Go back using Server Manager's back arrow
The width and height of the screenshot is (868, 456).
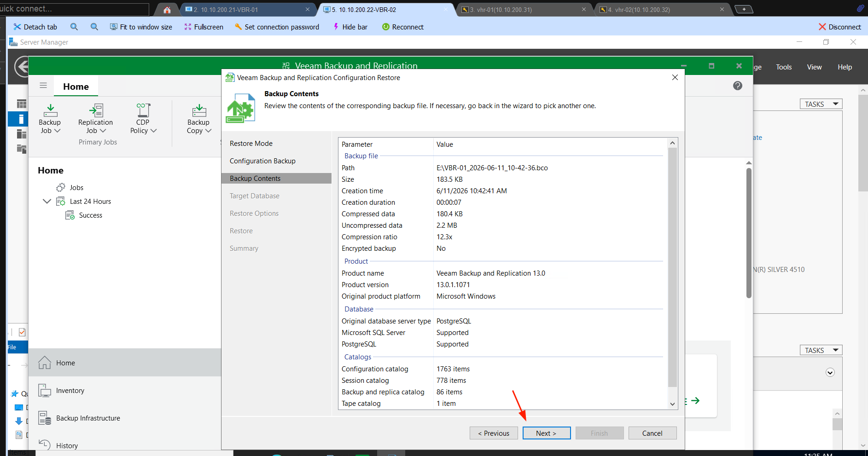pyautogui.click(x=21, y=67)
